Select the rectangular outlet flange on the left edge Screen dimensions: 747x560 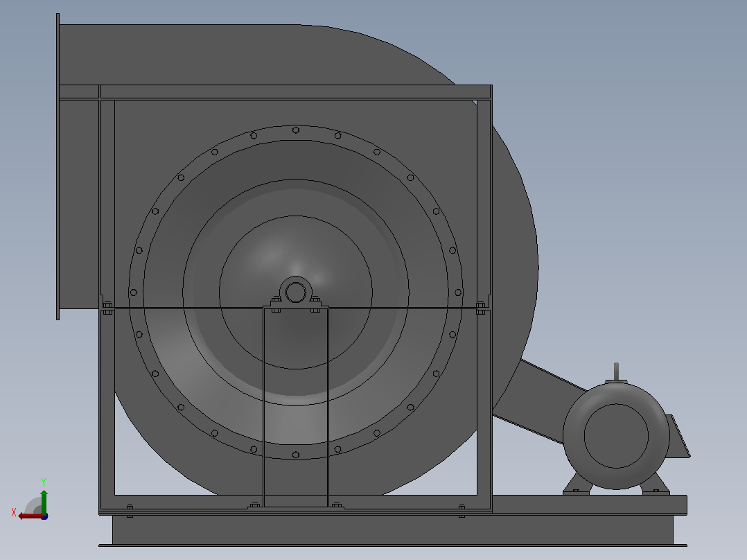pyautogui.click(x=58, y=167)
